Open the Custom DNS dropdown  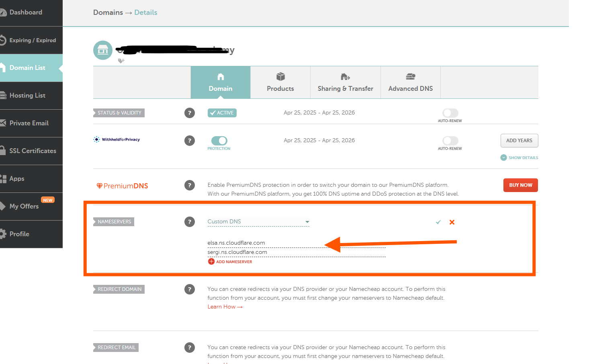258,222
